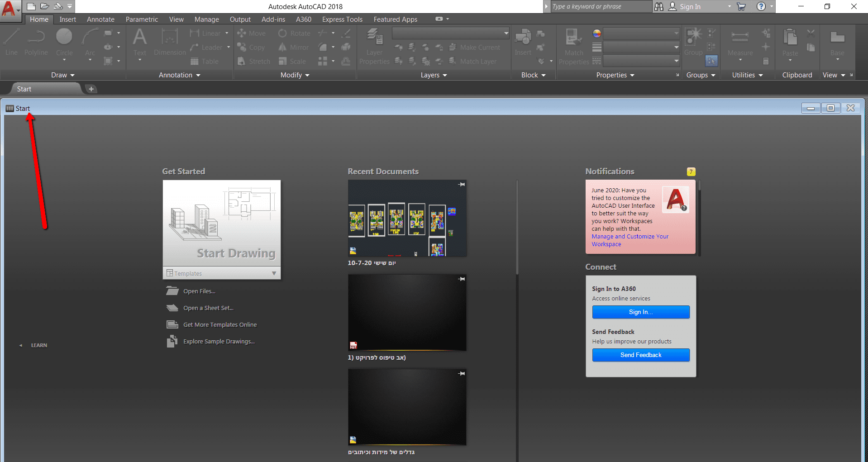Viewport: 868px width, 462px height.
Task: Click the Linear dimension tool
Action: [205, 33]
